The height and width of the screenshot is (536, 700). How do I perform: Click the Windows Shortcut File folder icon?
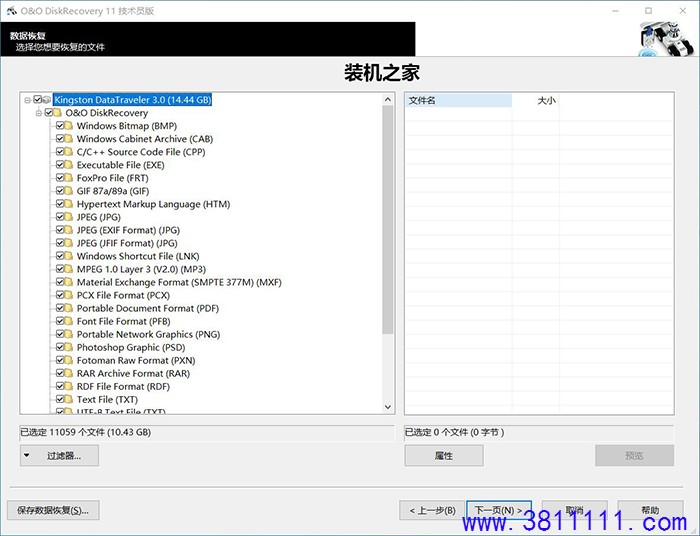(68, 256)
